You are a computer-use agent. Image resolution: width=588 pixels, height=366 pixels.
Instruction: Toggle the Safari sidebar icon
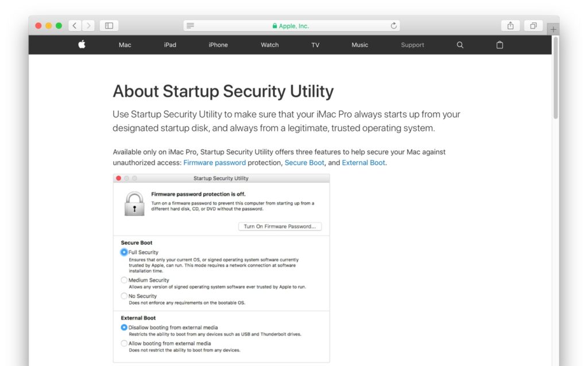[109, 25]
